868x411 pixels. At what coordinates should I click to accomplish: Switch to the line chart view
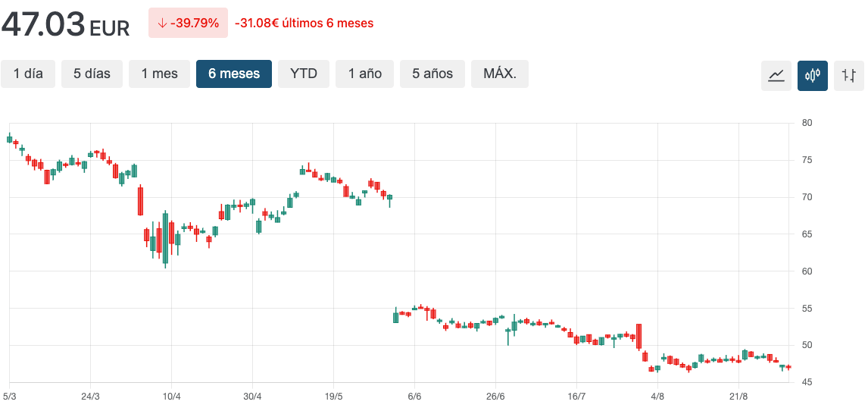point(776,75)
